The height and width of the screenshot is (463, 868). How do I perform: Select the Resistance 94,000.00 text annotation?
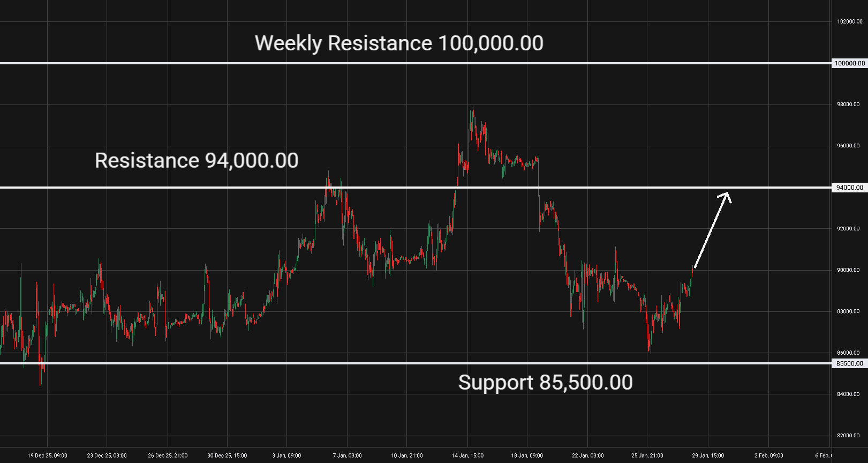tap(197, 161)
